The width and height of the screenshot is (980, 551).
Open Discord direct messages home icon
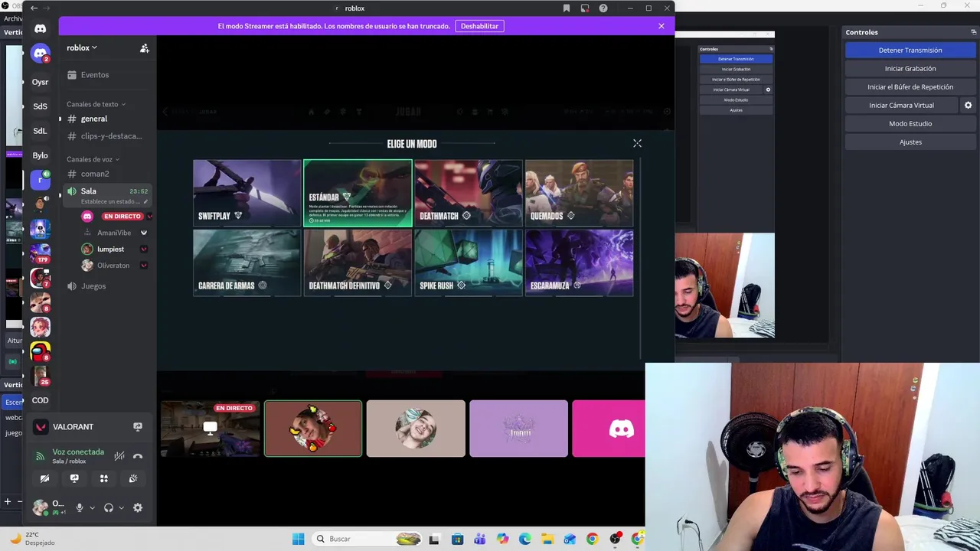pyautogui.click(x=40, y=29)
